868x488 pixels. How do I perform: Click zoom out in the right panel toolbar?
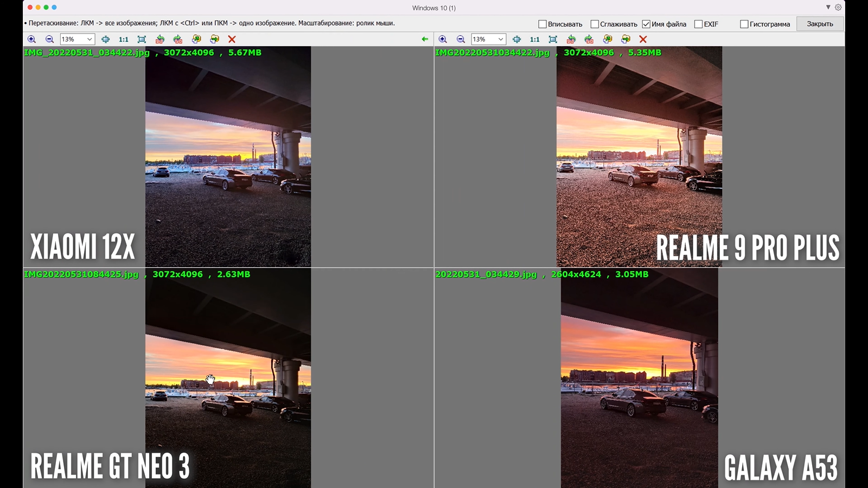tap(461, 39)
